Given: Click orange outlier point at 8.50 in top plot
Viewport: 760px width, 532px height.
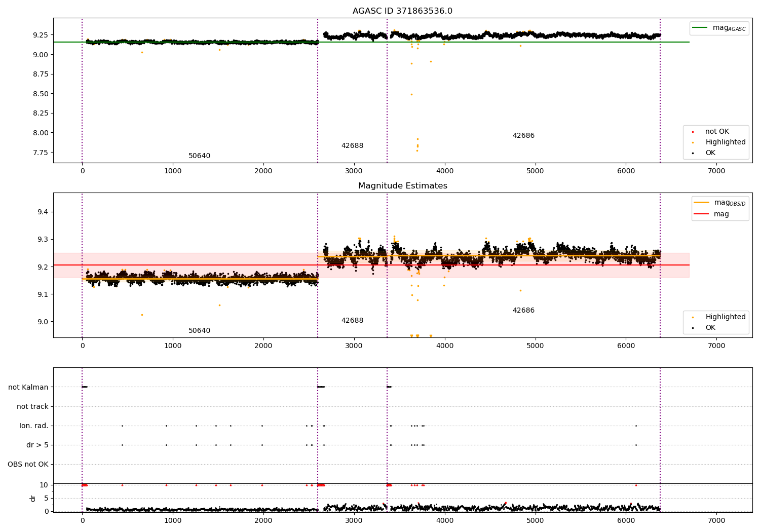Looking at the screenshot, I should tap(411, 94).
